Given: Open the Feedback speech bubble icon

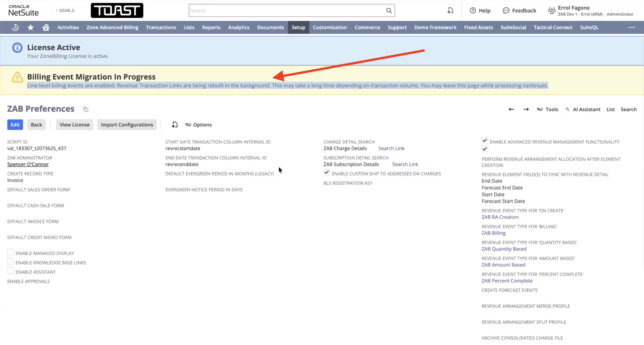Looking at the screenshot, I should click(x=506, y=11).
